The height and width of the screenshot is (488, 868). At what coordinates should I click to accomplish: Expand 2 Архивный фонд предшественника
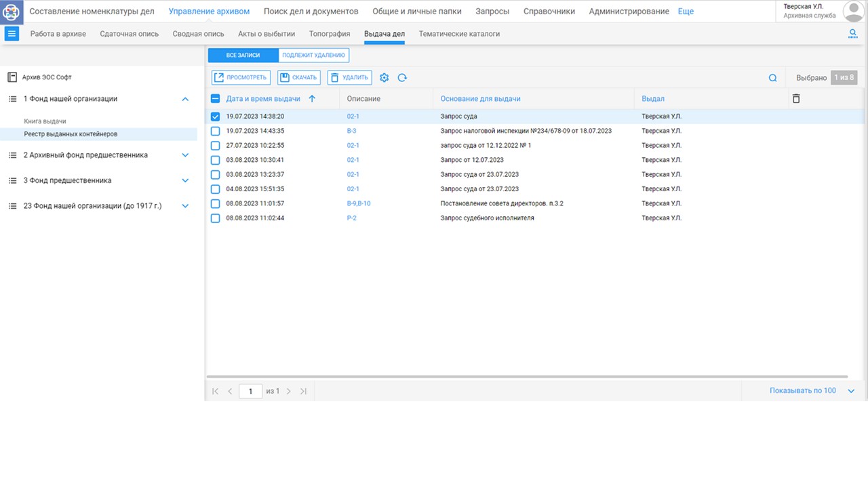click(x=185, y=155)
